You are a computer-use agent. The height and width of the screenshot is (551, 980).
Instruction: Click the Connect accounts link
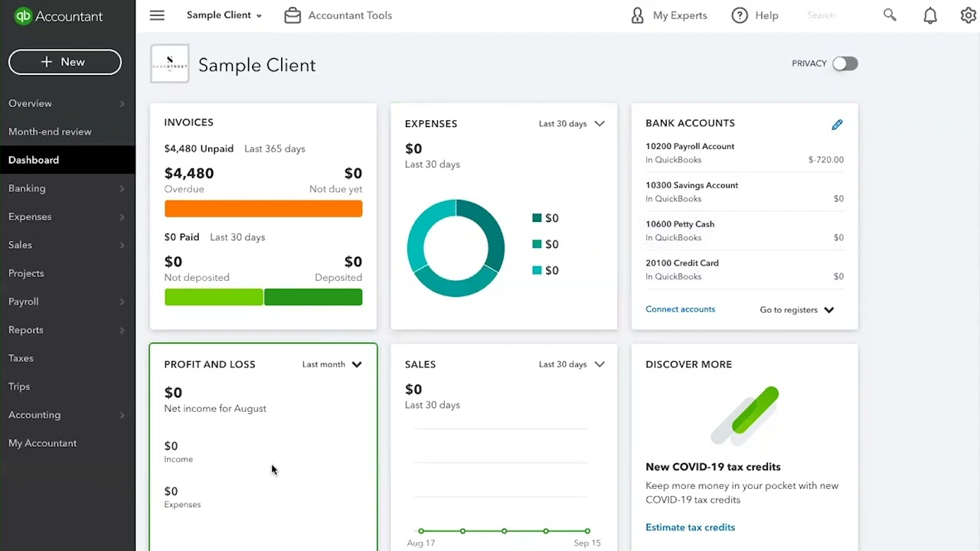680,309
